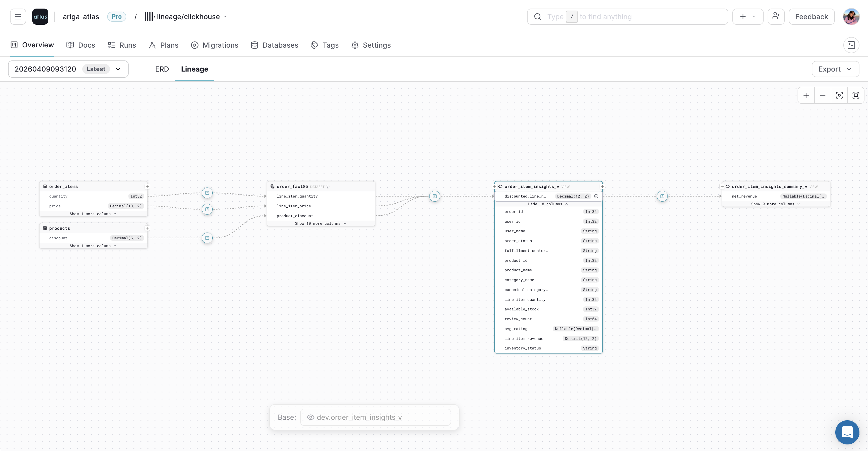The height and width of the screenshot is (451, 868).
Task: Click the Feedback button
Action: 811,16
